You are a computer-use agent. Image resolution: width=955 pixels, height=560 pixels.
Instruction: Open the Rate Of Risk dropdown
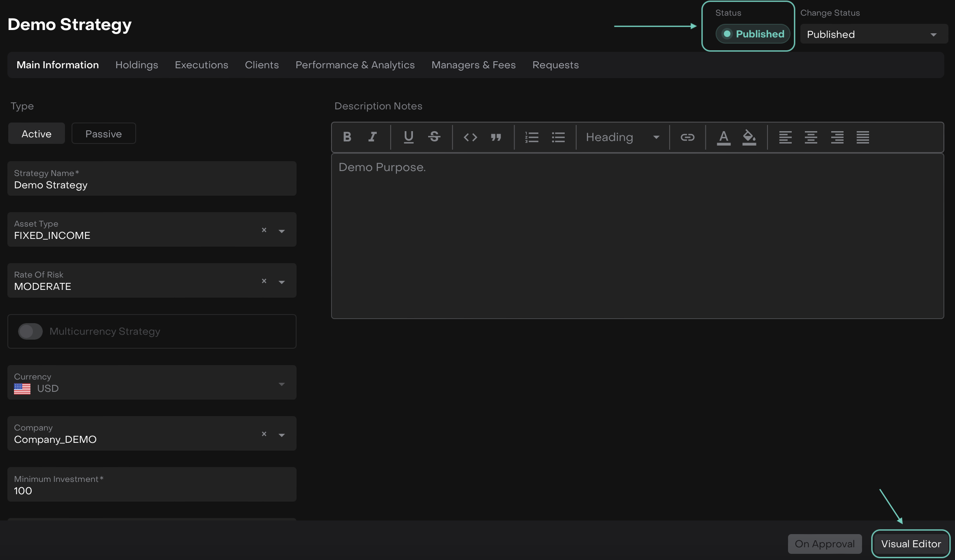(282, 282)
